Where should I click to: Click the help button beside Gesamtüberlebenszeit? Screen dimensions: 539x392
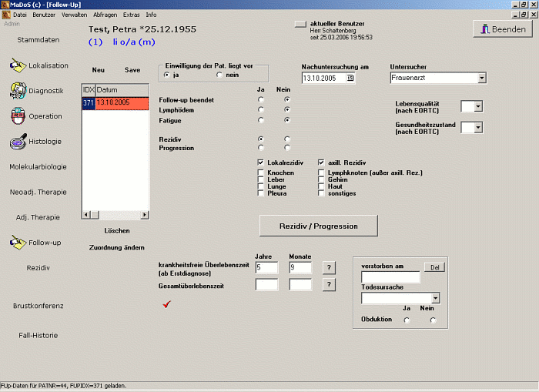329,285
